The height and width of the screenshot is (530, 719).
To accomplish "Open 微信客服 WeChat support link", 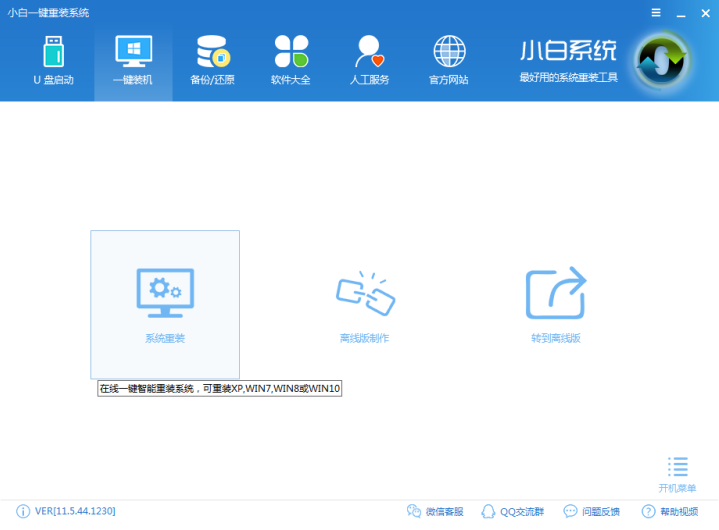I will coord(444,512).
